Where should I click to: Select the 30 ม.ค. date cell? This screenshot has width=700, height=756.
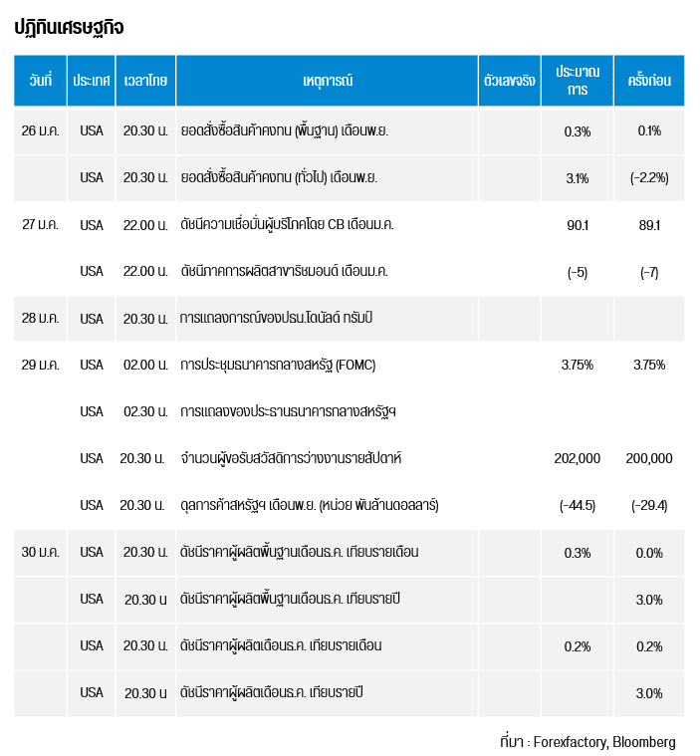tap(40, 552)
